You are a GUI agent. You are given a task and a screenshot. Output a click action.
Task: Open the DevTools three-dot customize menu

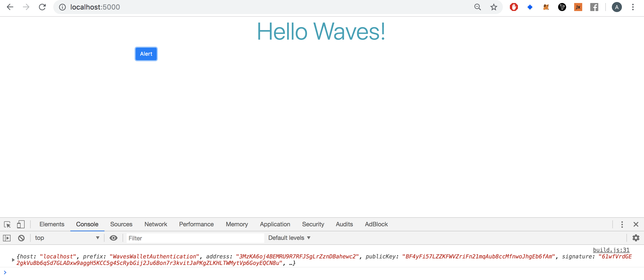point(622,224)
